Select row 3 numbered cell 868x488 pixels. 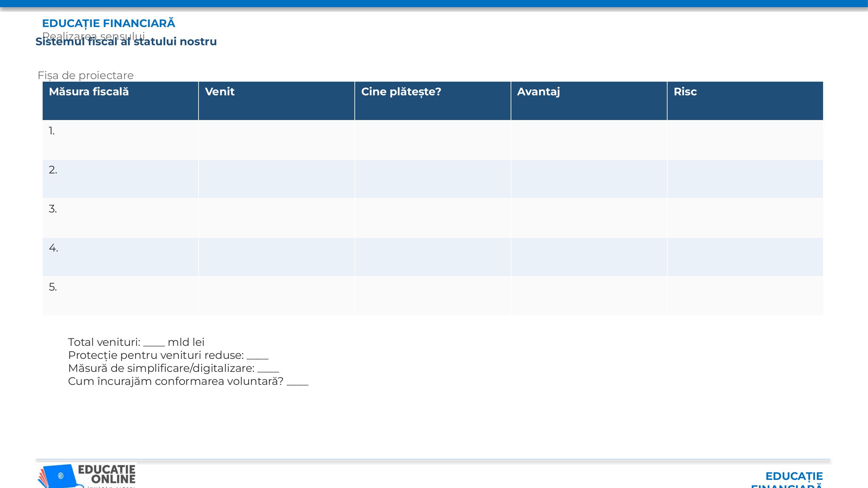click(120, 218)
